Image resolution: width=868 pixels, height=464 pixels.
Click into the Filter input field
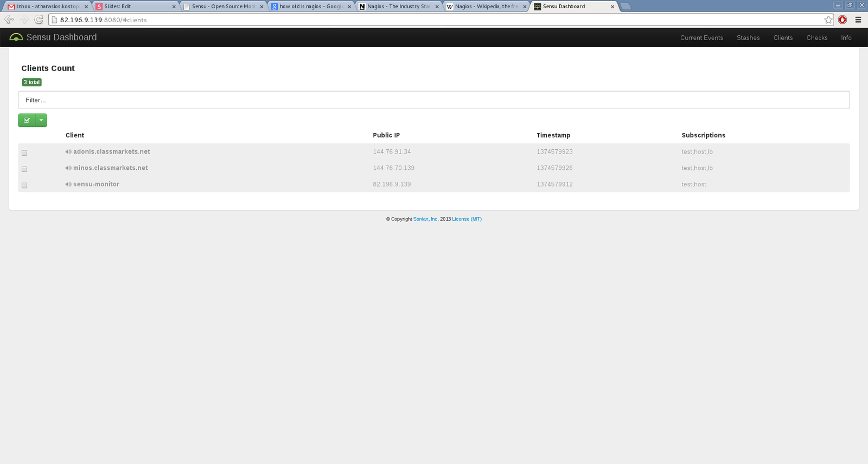(x=433, y=100)
